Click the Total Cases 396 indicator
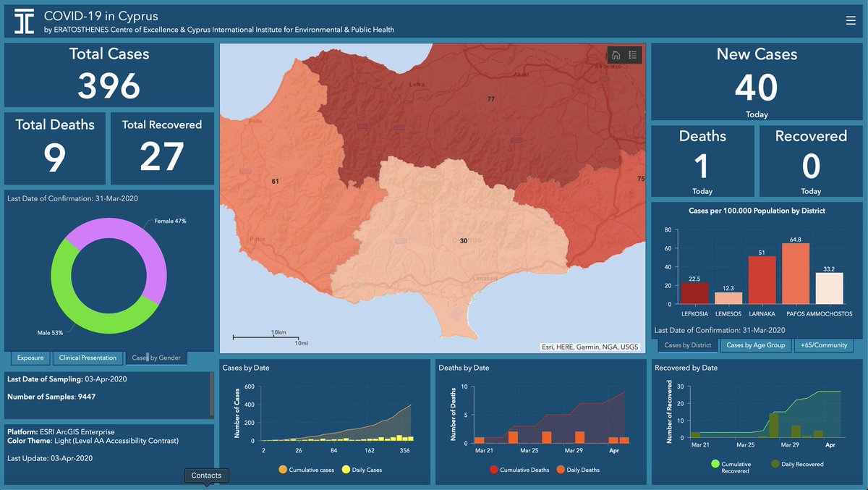Image resolution: width=868 pixels, height=490 pixels. [x=109, y=75]
